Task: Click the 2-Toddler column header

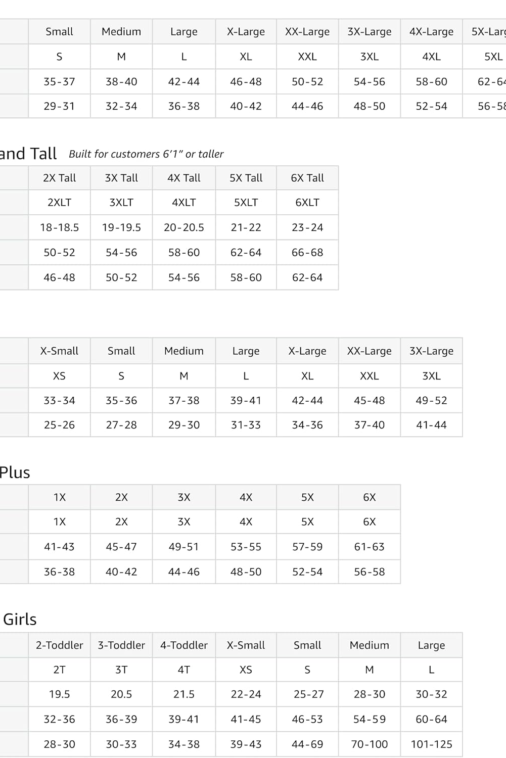Action: coord(59,645)
